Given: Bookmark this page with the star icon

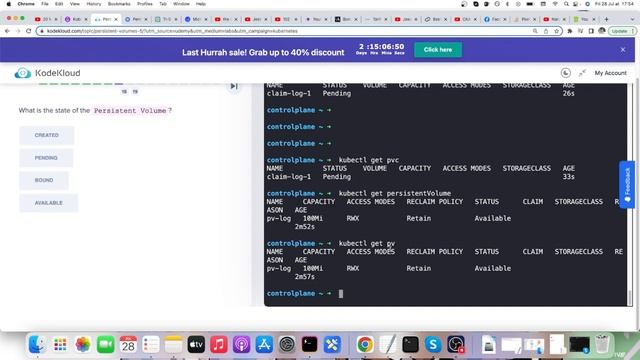Looking at the screenshot, I should 556,31.
